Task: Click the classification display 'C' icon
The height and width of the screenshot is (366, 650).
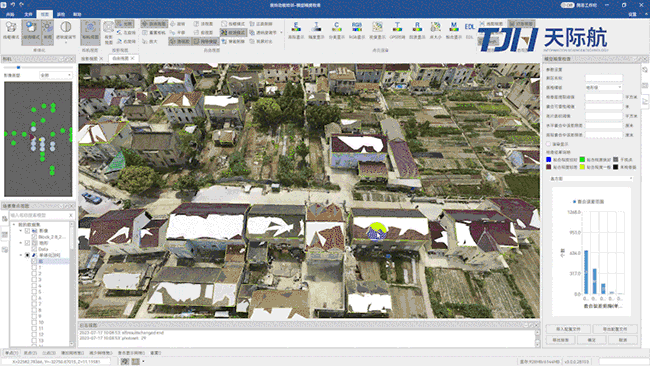Action: click(337, 28)
